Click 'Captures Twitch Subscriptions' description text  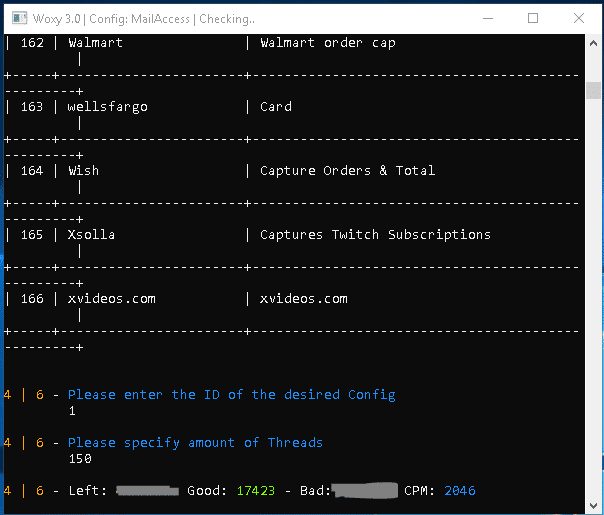[375, 235]
